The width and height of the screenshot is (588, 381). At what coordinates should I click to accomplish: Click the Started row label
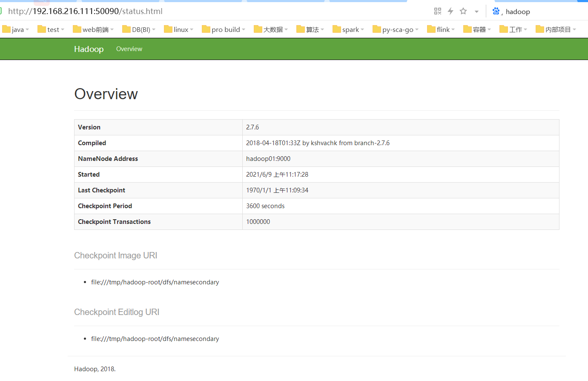89,175
